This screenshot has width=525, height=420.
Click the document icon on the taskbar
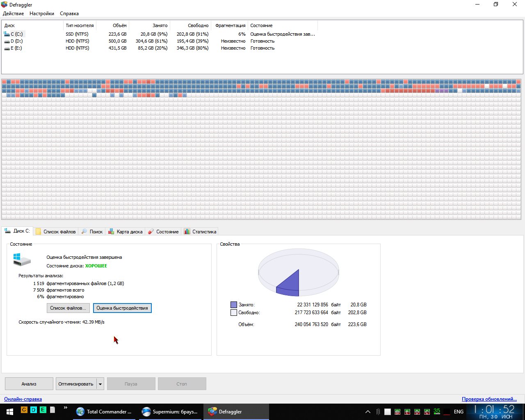pyautogui.click(x=52, y=410)
